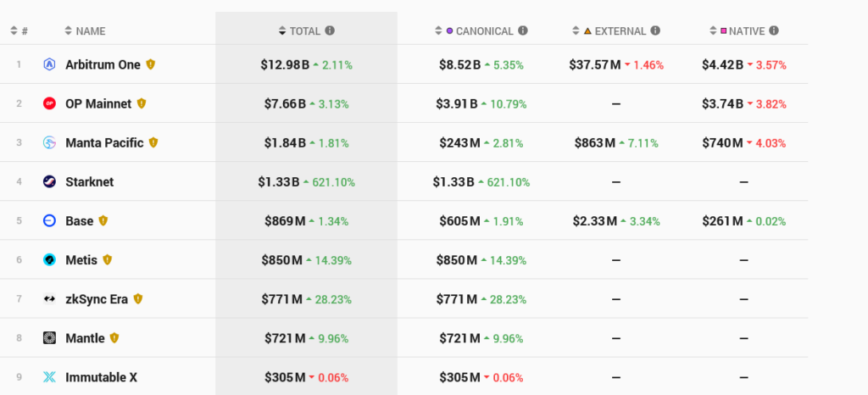Click the Metis logo icon
868x395 pixels.
click(x=50, y=260)
